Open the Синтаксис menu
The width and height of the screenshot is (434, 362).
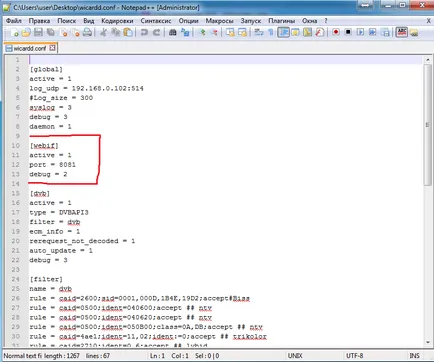pyautogui.click(x=156, y=21)
